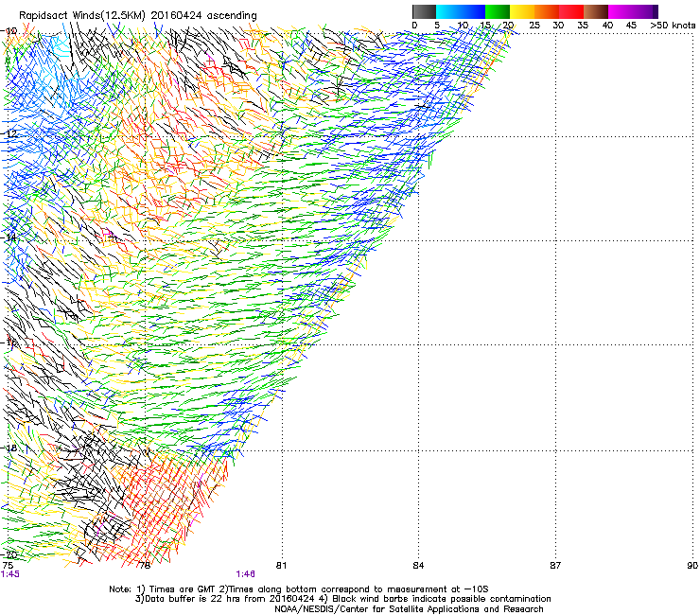Click the purple time stamp '1:45'
700x615 pixels.
pyautogui.click(x=10, y=574)
